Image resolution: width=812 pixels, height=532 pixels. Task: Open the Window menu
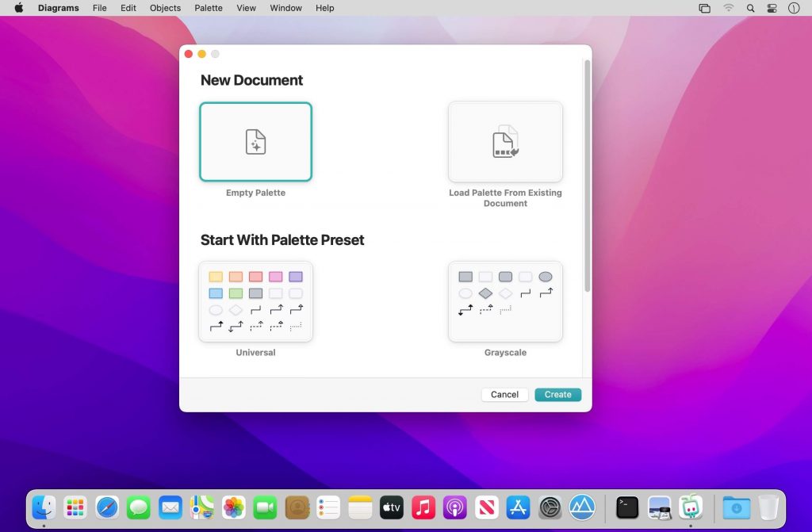coord(285,8)
